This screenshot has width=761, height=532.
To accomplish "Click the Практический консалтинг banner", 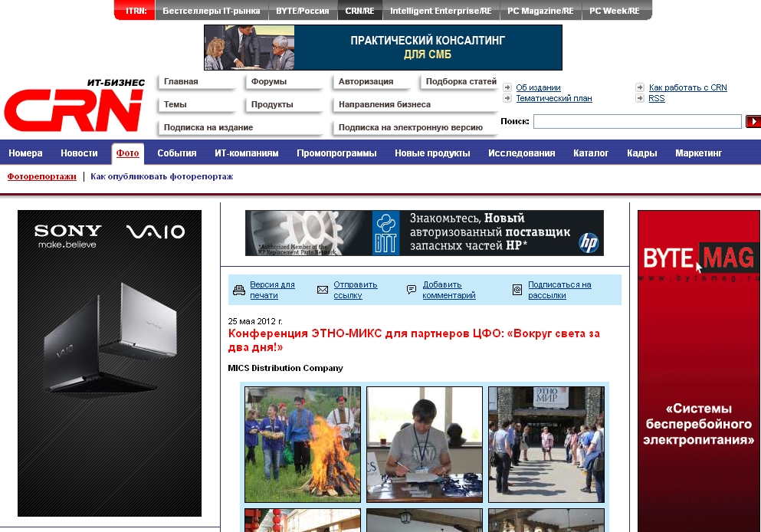I will (383, 48).
